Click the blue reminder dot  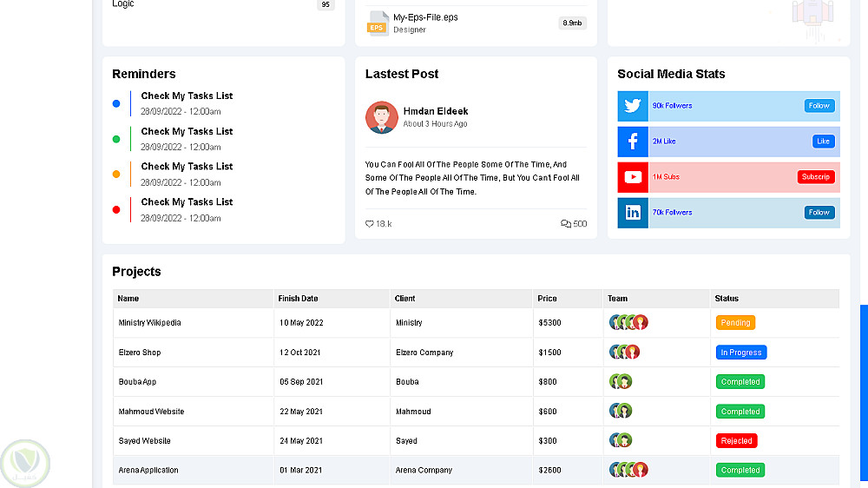pos(116,104)
